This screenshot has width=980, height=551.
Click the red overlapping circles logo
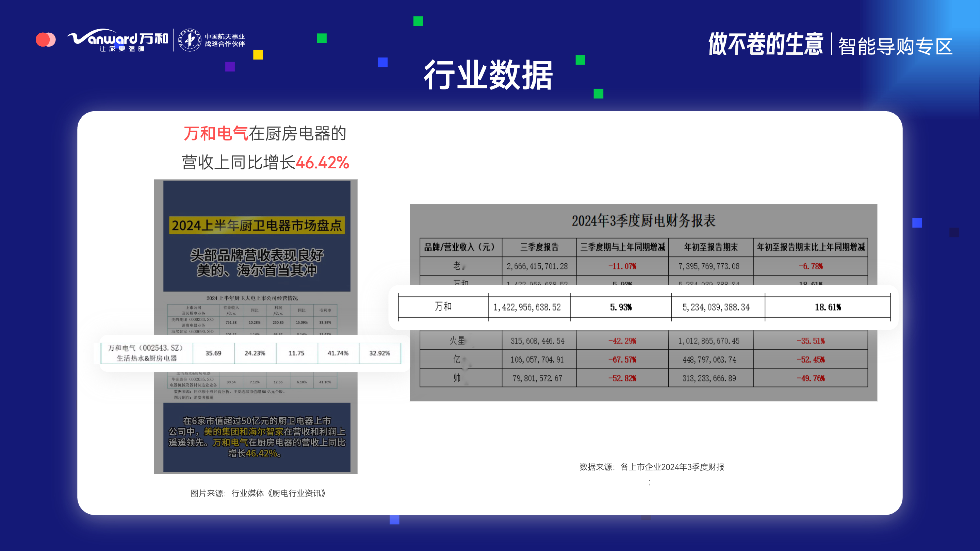click(46, 39)
